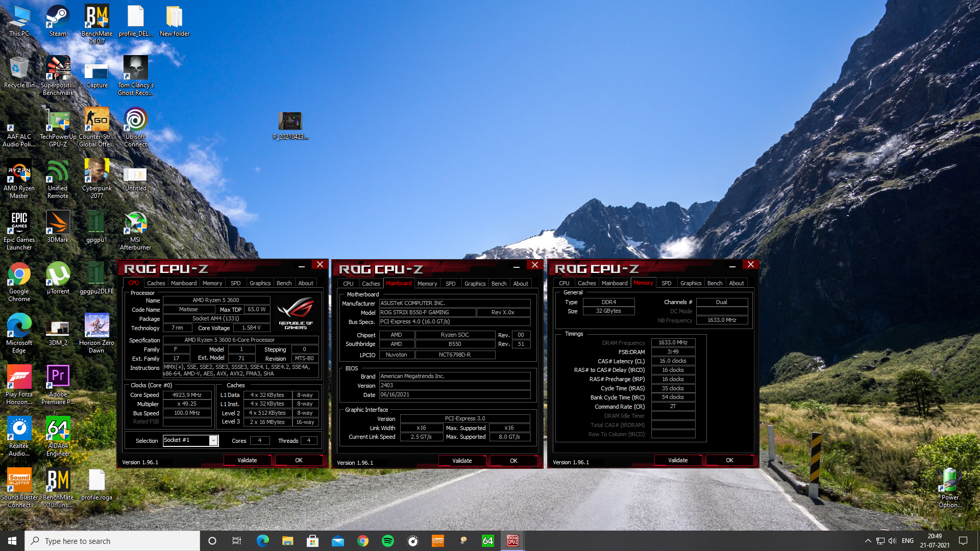Click ROG CPU-Z taskbar button
This screenshot has width=980, height=551.
click(513, 541)
